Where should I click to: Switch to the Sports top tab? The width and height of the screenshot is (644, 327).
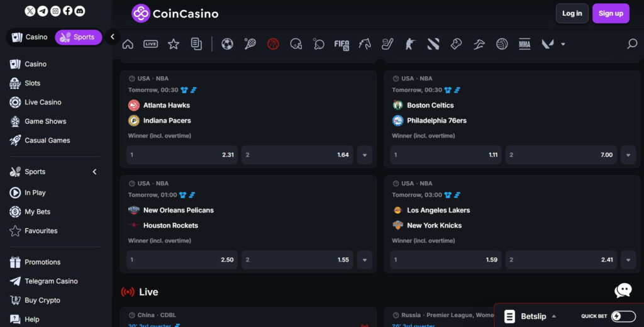click(79, 37)
